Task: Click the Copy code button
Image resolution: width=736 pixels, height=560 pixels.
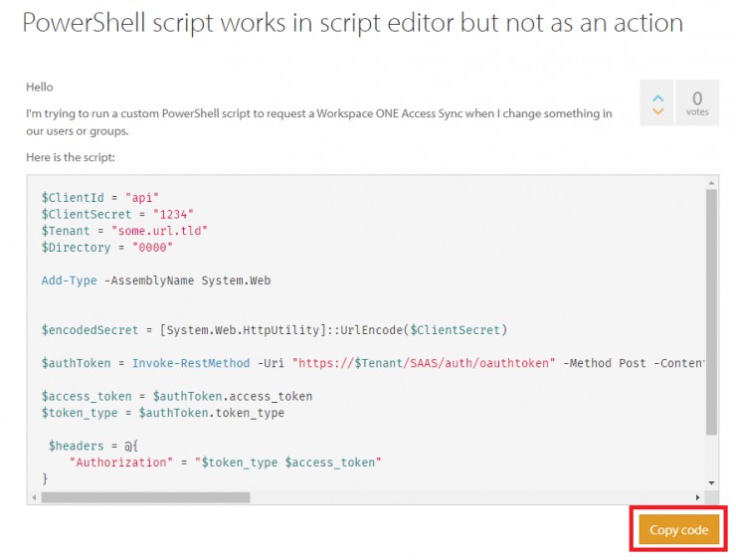Action: 678,529
